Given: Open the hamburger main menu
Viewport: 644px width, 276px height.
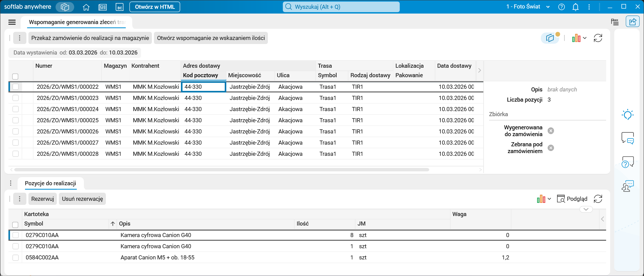Looking at the screenshot, I should click(12, 22).
